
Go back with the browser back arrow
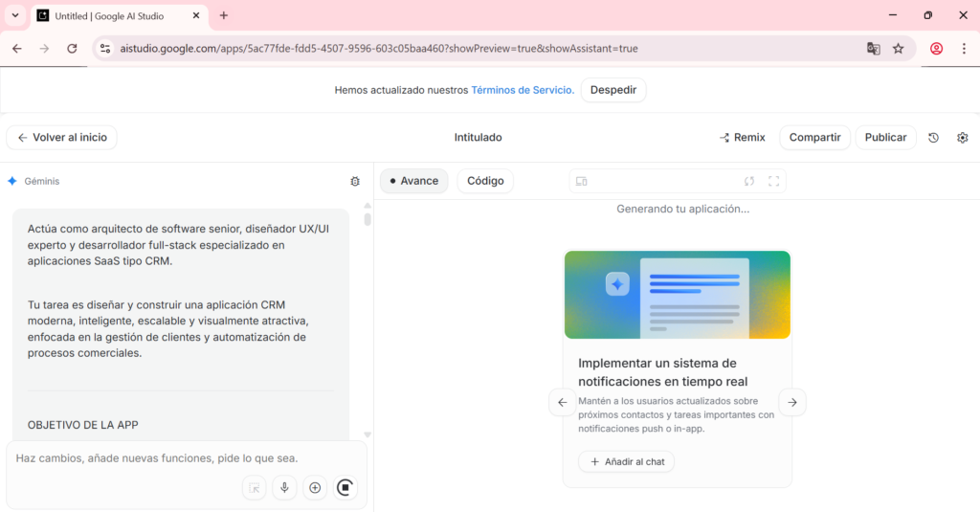[x=17, y=48]
